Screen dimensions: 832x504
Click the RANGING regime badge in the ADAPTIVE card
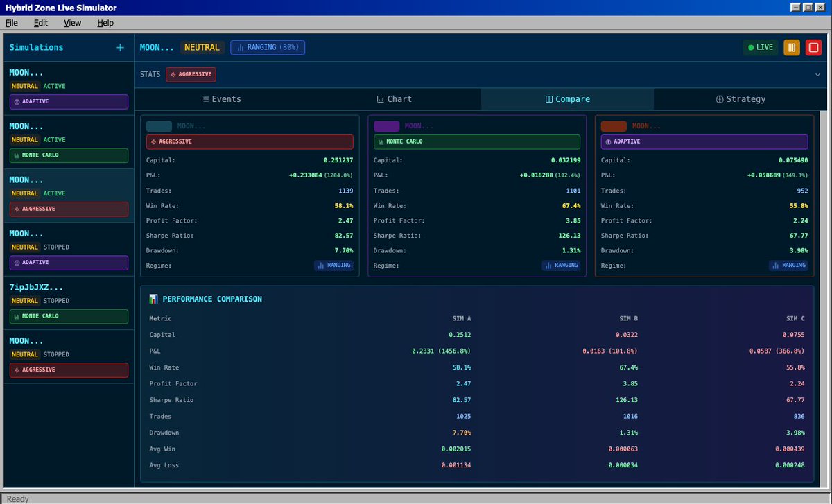point(788,266)
